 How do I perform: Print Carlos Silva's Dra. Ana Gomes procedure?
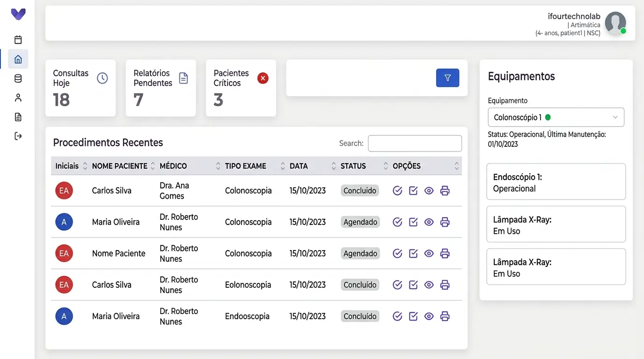(445, 191)
